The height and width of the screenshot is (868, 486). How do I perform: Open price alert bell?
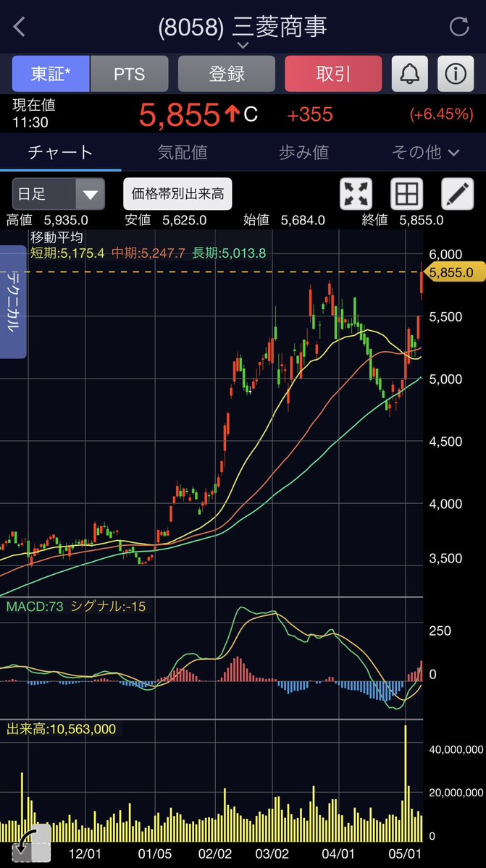tap(410, 74)
